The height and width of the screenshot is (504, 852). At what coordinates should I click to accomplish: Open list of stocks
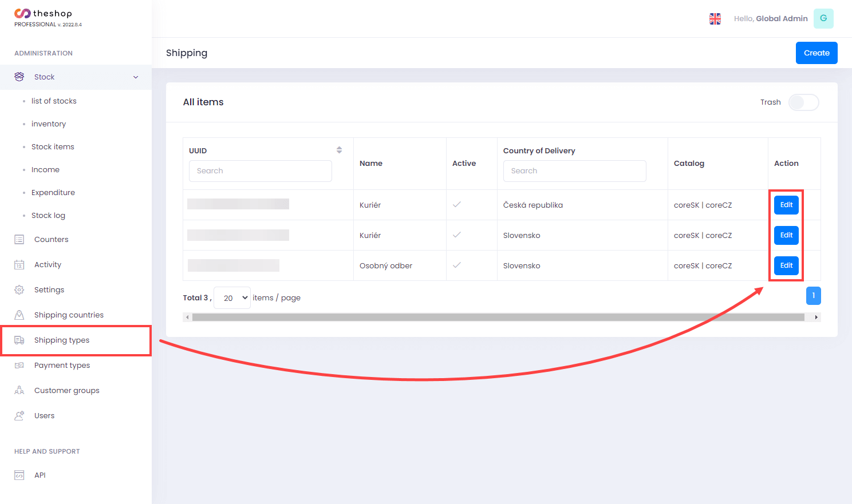pyautogui.click(x=54, y=101)
